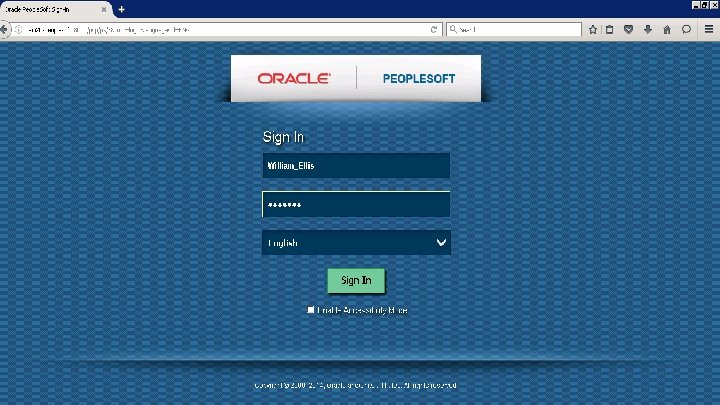Open the English language dropdown
The width and height of the screenshot is (720, 405).
[x=356, y=242]
